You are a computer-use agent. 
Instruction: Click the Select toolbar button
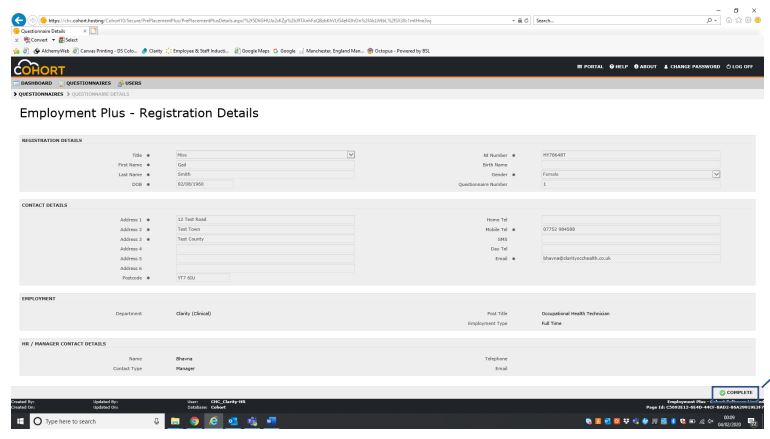pos(68,40)
